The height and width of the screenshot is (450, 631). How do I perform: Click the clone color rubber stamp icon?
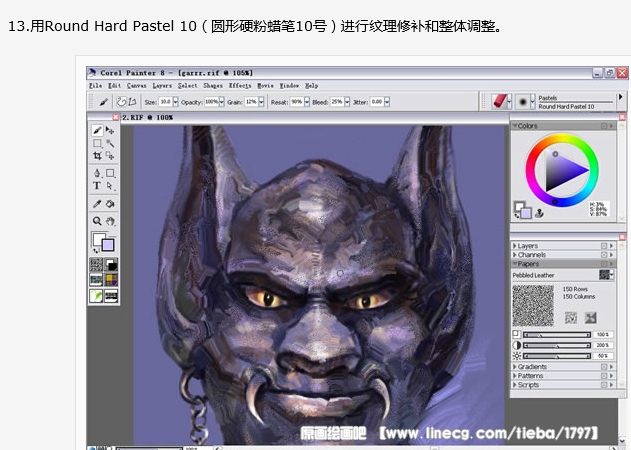539,213
